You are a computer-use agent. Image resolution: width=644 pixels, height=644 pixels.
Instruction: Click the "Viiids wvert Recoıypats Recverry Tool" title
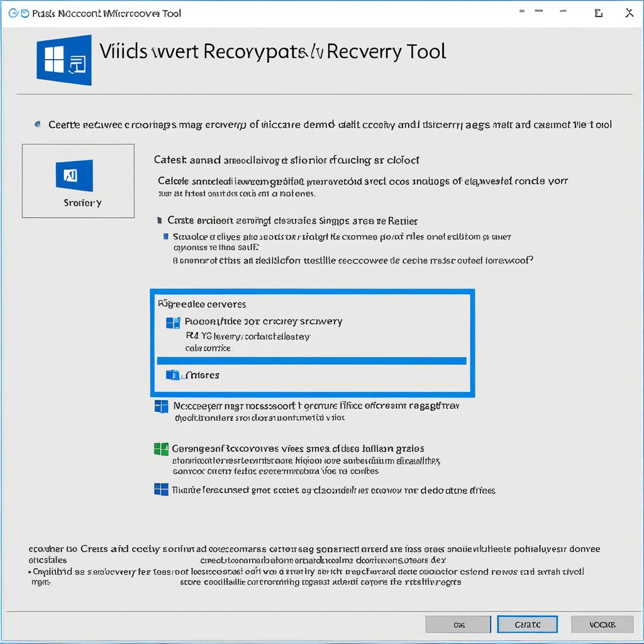point(273,52)
